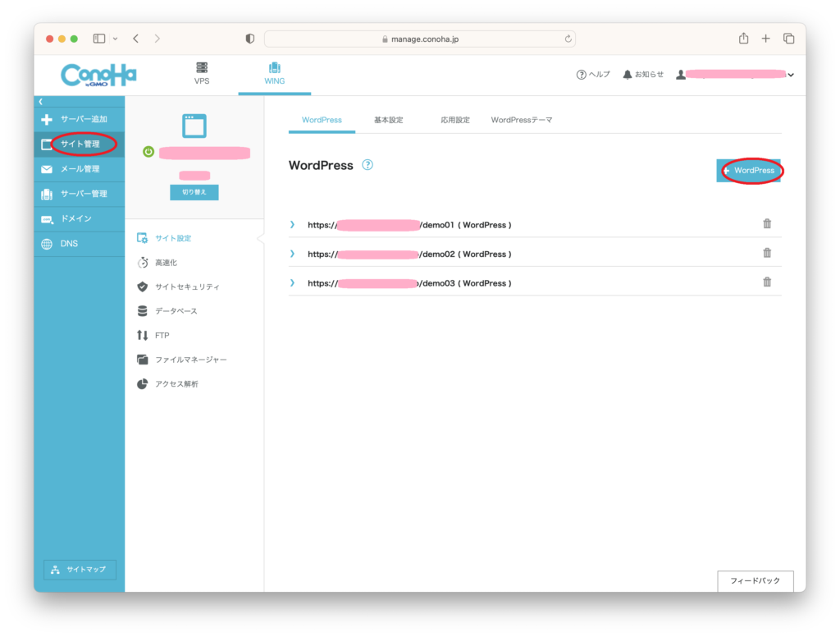Switch to the 応用設定 tab
The width and height of the screenshot is (840, 637).
[x=454, y=120]
